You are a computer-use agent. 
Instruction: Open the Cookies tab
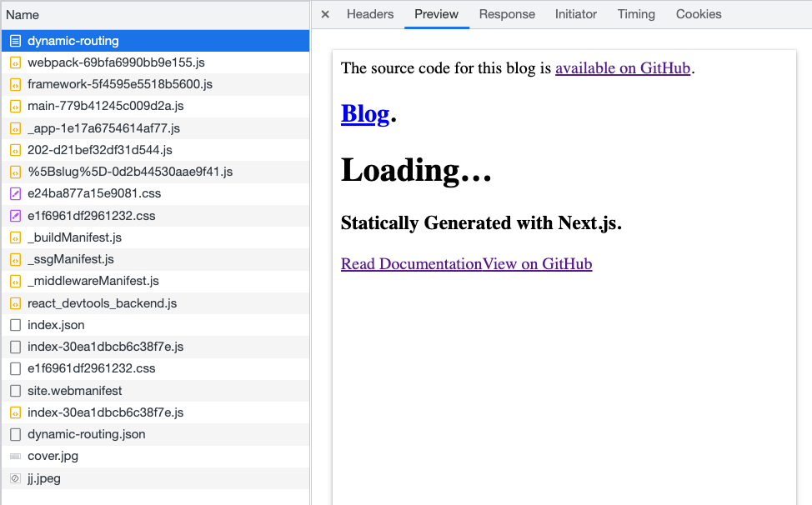(699, 14)
